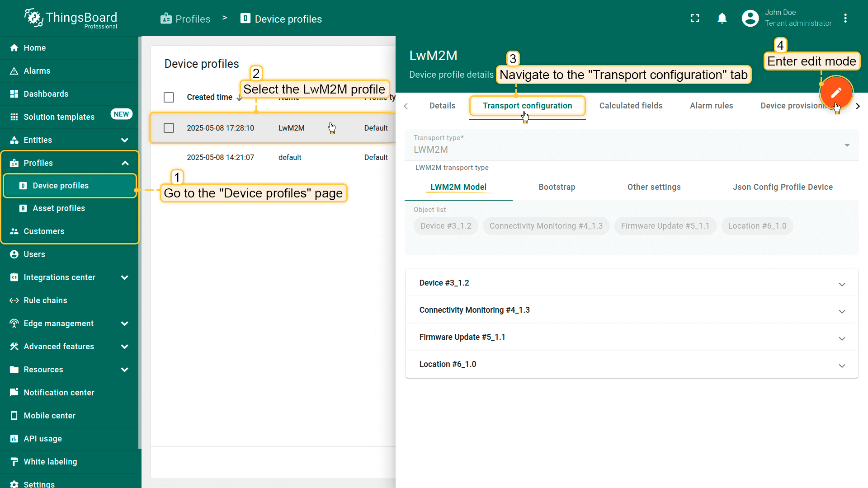Open the notifications bell
The height and width of the screenshot is (488, 868).
pyautogui.click(x=722, y=19)
